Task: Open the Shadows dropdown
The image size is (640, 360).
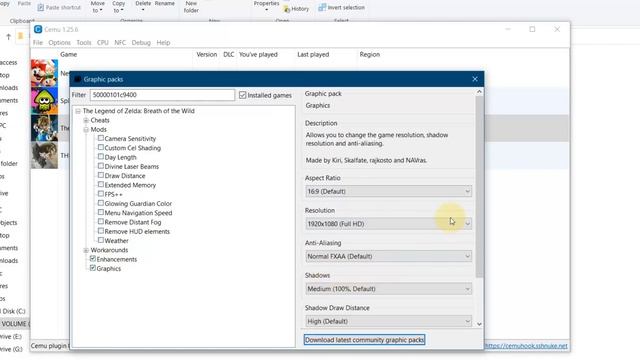Action: click(388, 289)
